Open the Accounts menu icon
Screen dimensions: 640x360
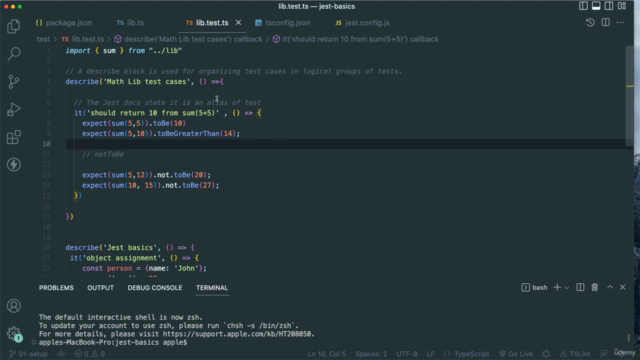pyautogui.click(x=13, y=306)
